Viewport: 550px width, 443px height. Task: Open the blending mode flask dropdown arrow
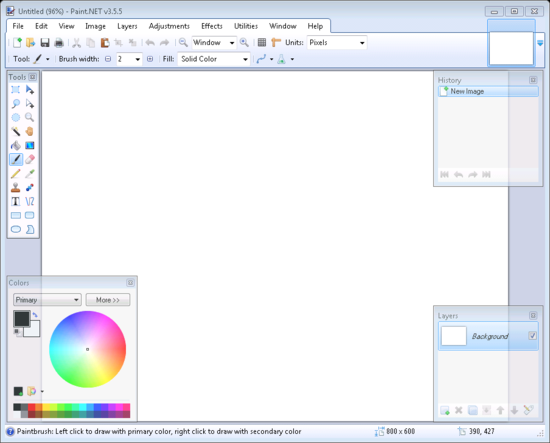pyautogui.click(x=292, y=59)
